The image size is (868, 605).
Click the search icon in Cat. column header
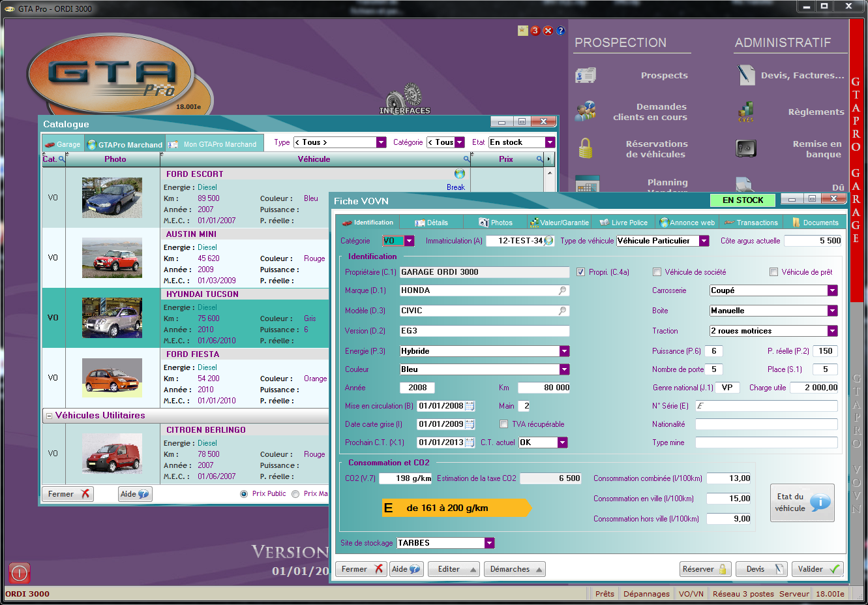pyautogui.click(x=62, y=159)
